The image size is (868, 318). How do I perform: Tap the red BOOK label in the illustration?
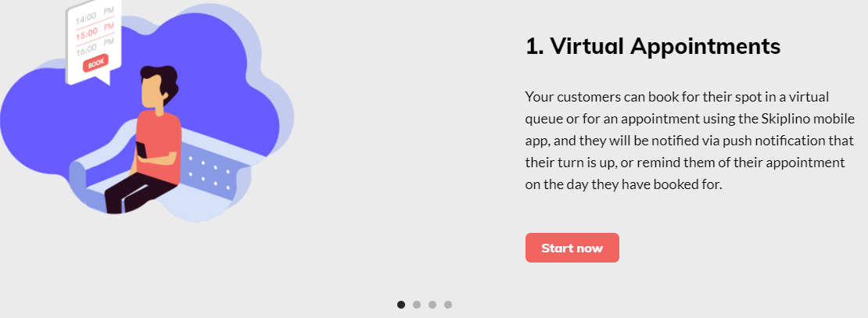(x=95, y=63)
